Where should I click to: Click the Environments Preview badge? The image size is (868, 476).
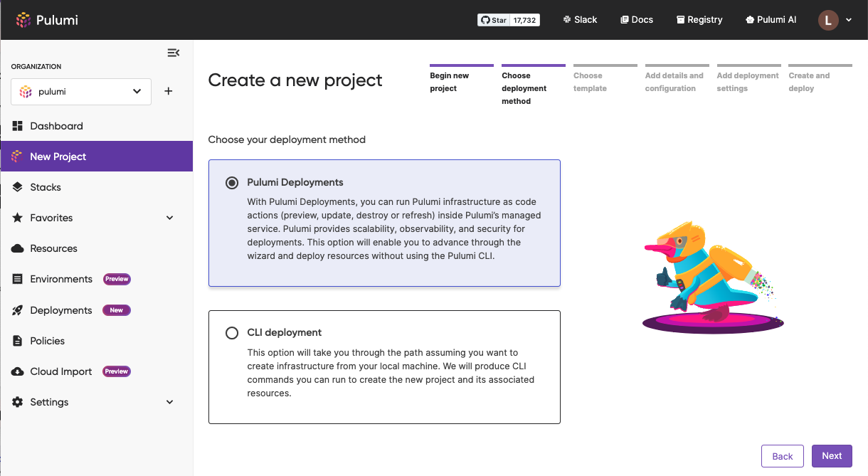click(117, 279)
